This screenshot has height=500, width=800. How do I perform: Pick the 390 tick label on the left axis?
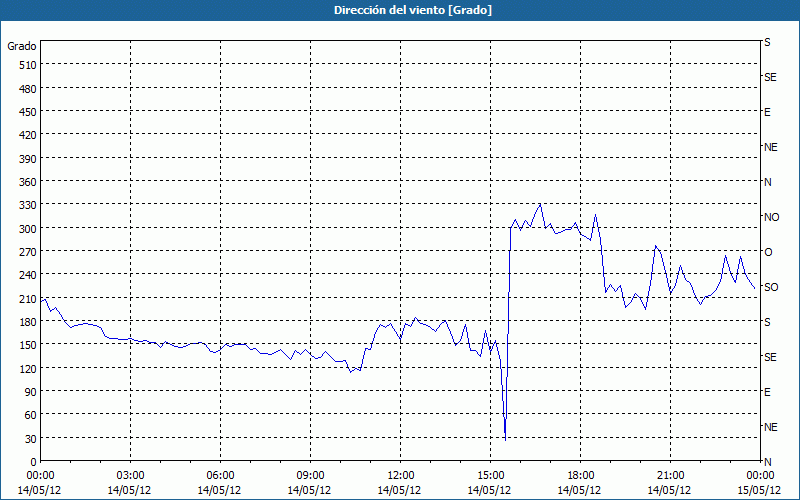[x=28, y=159]
